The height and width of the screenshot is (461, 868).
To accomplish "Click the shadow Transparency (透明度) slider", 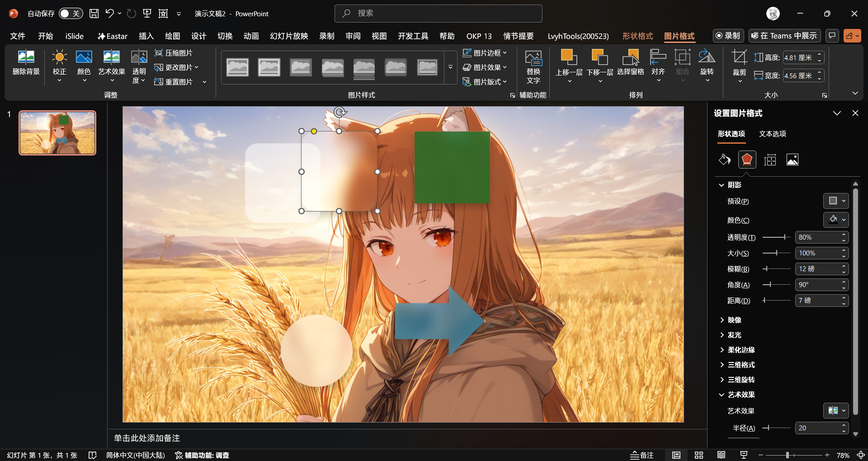I will point(776,237).
